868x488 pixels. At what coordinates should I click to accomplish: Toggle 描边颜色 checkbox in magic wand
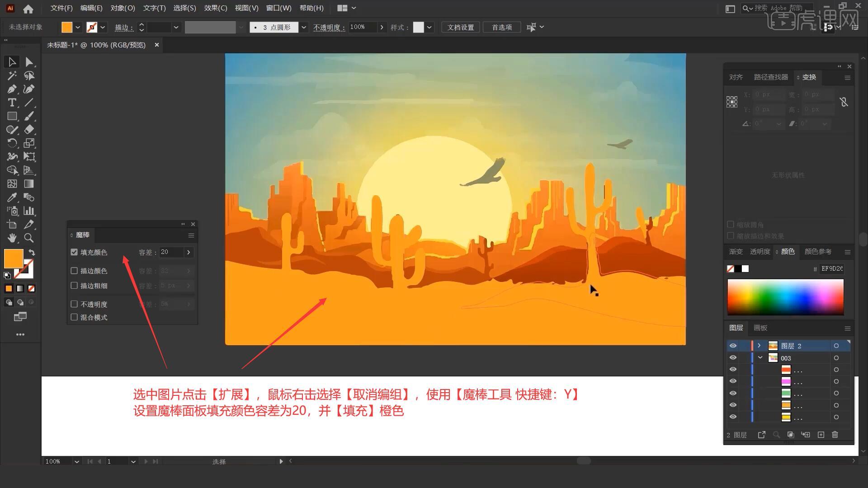point(74,271)
